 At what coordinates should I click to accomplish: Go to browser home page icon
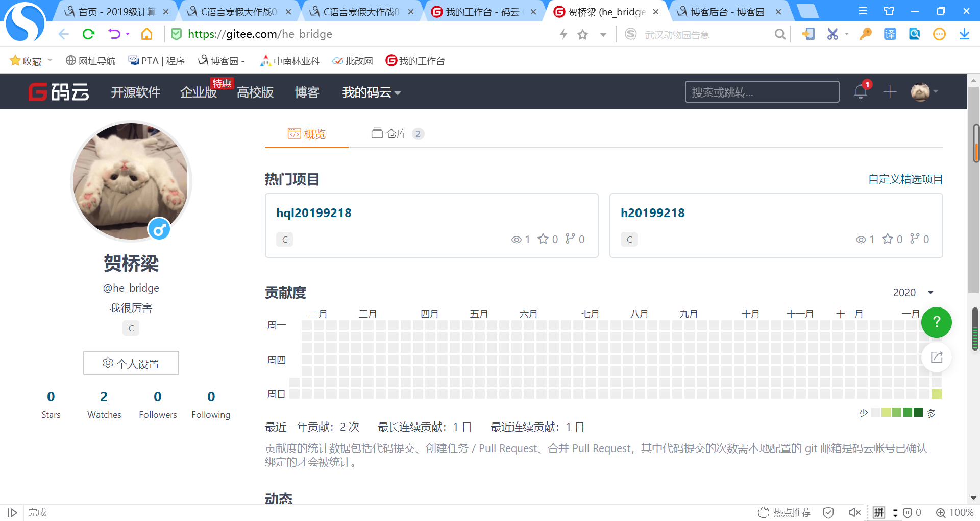(x=147, y=34)
